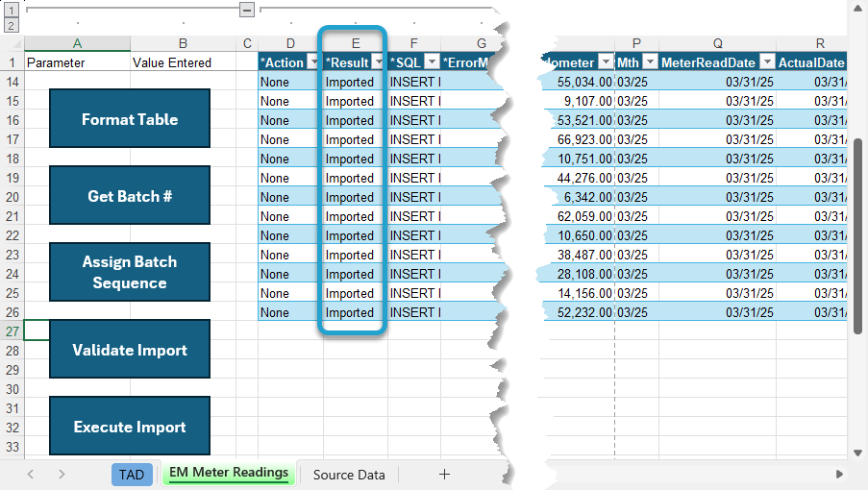The height and width of the screenshot is (490, 868).
Task: Select the INSERT I cell in row 17
Action: tap(414, 139)
